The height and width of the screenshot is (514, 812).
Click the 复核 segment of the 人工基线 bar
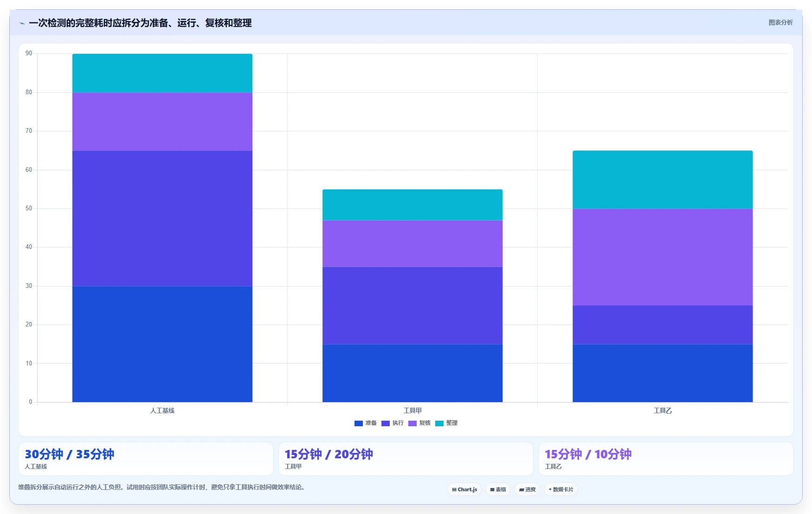tap(162, 122)
